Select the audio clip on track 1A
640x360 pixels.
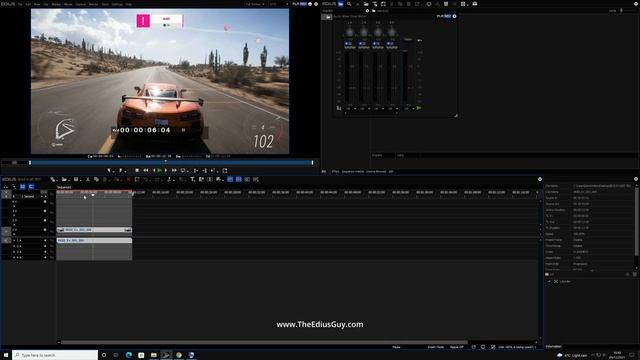click(94, 240)
